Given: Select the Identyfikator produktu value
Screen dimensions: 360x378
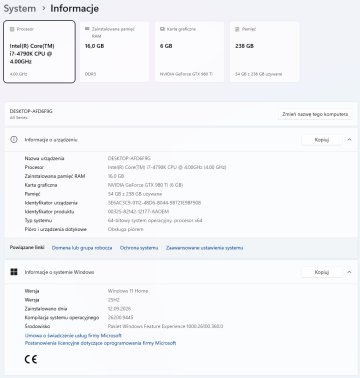Looking at the screenshot, I should (x=138, y=212).
